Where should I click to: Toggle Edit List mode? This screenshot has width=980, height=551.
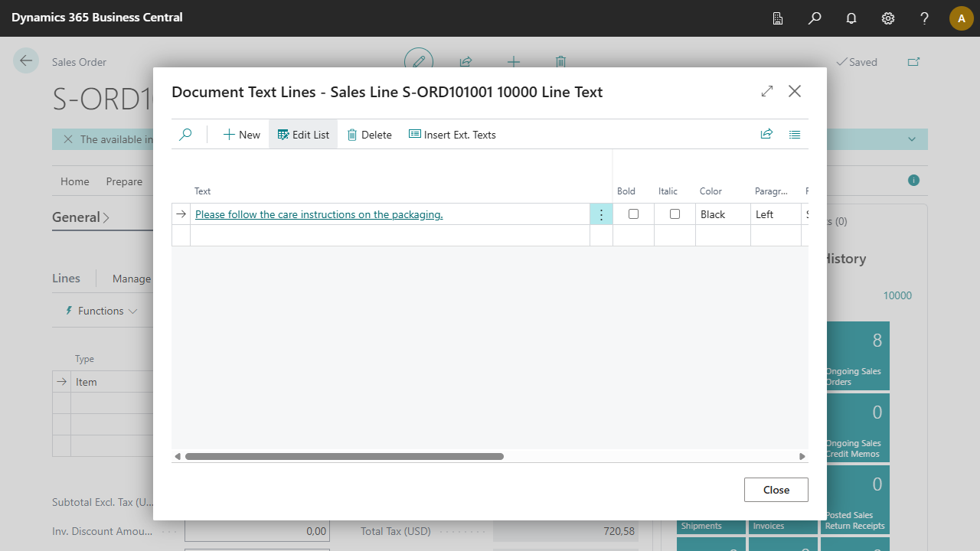click(303, 135)
